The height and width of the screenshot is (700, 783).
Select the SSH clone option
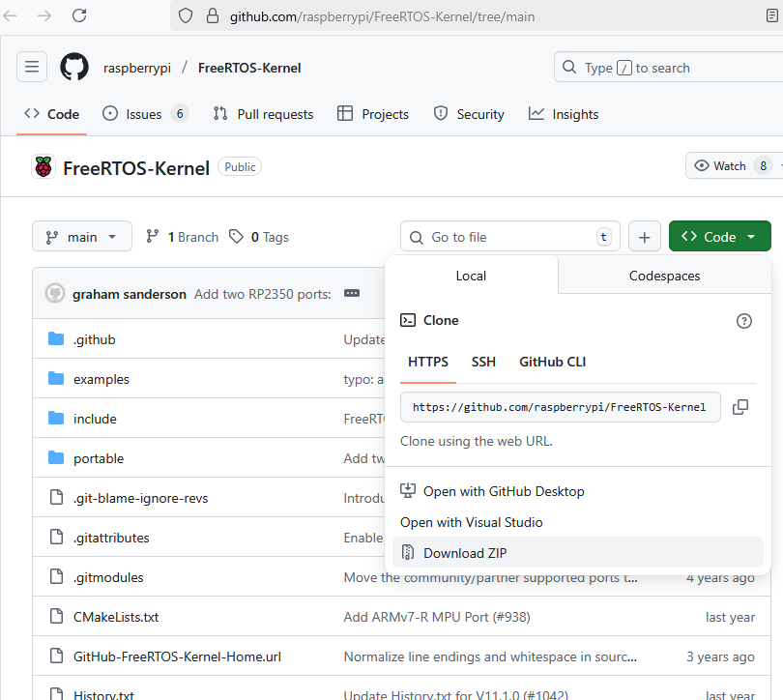(x=483, y=362)
